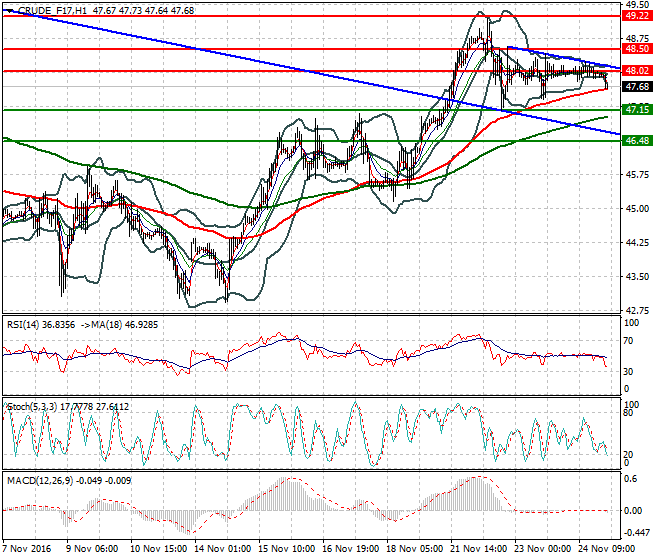Click the 15 Nov 10:00 time label
Screen dimensions: 660x560
coord(287,549)
